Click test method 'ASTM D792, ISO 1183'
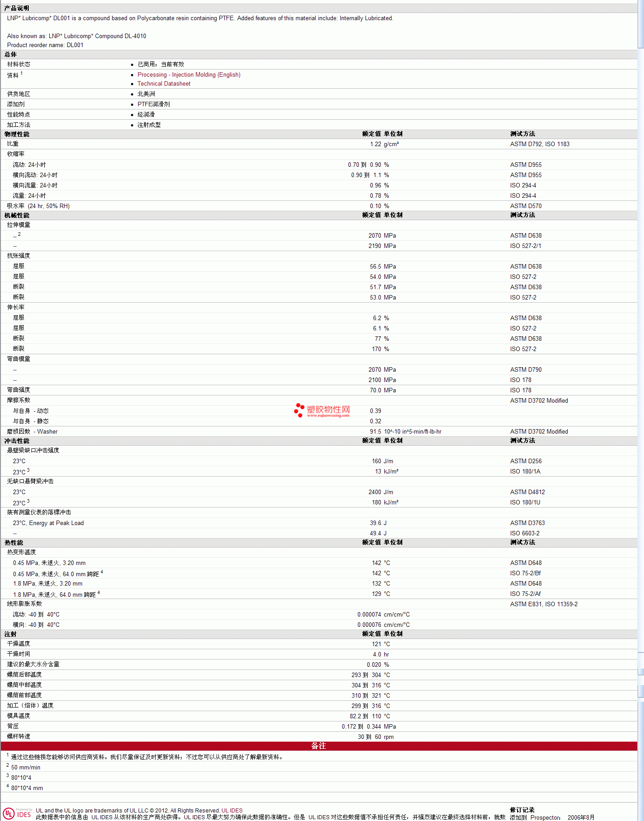The image size is (644, 821). [x=540, y=144]
